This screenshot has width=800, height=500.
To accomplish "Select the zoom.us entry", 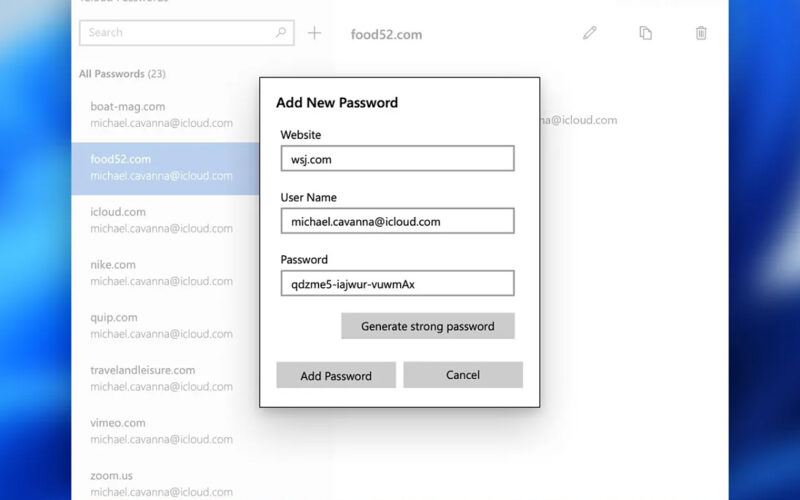I will [165, 484].
